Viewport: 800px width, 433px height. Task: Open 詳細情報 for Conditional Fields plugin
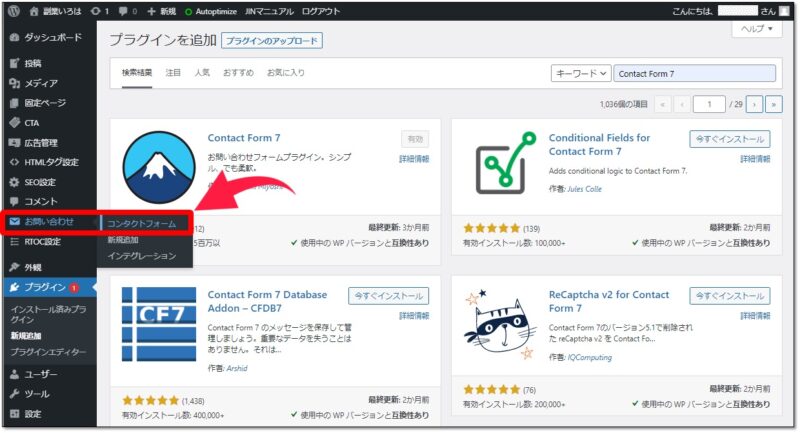pyautogui.click(x=755, y=159)
